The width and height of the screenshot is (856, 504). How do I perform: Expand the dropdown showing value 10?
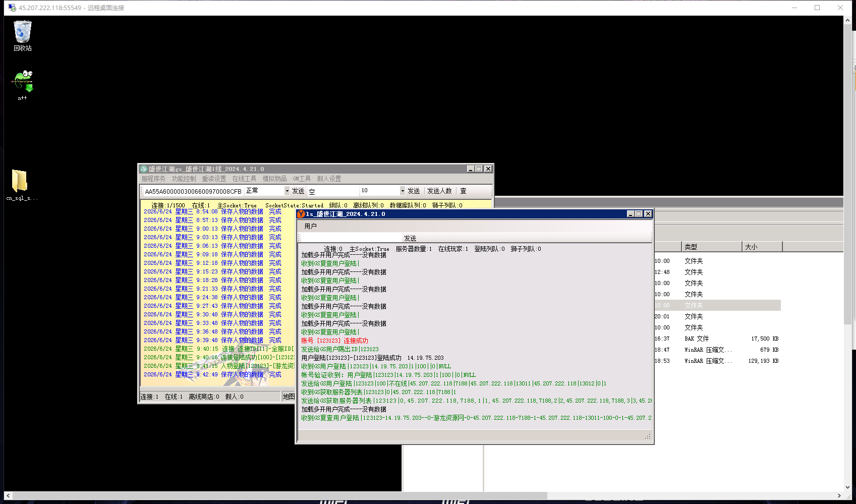tap(403, 191)
